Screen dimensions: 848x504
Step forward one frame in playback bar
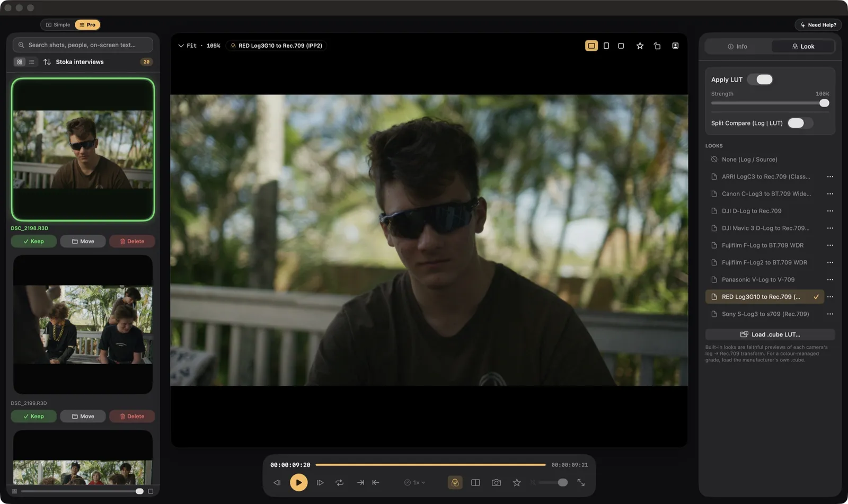point(320,483)
